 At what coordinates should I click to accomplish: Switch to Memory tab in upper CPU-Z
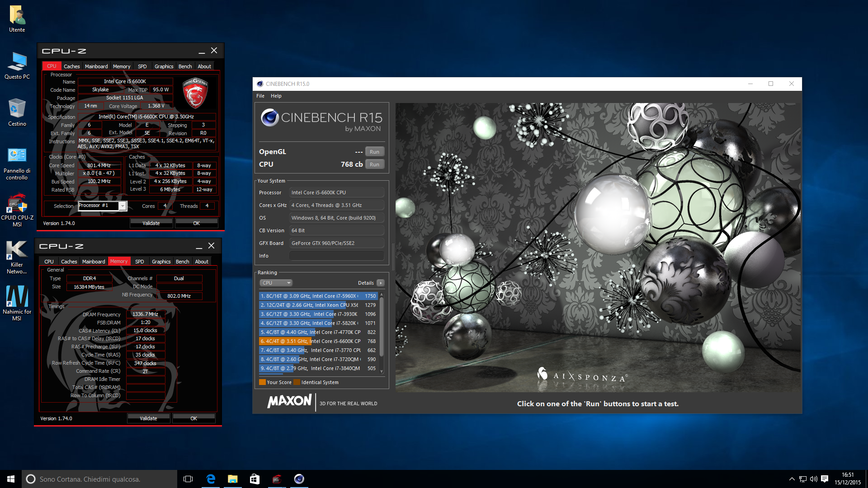coord(122,66)
